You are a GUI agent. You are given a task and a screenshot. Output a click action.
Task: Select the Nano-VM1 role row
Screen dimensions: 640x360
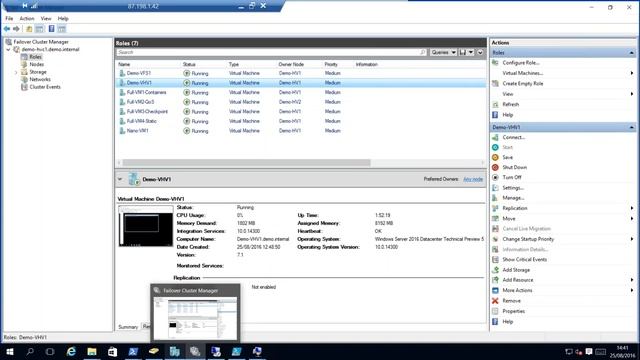tap(301, 131)
